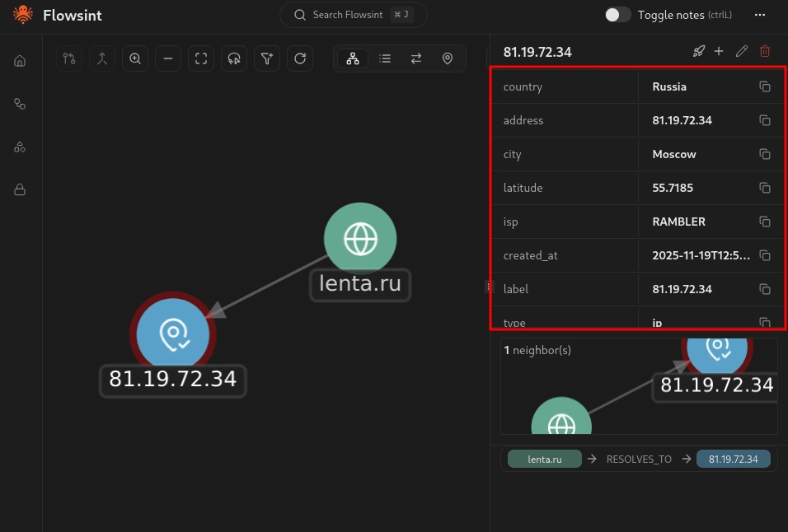Copy the country value Russia
The image size is (788, 532).
[x=764, y=86]
